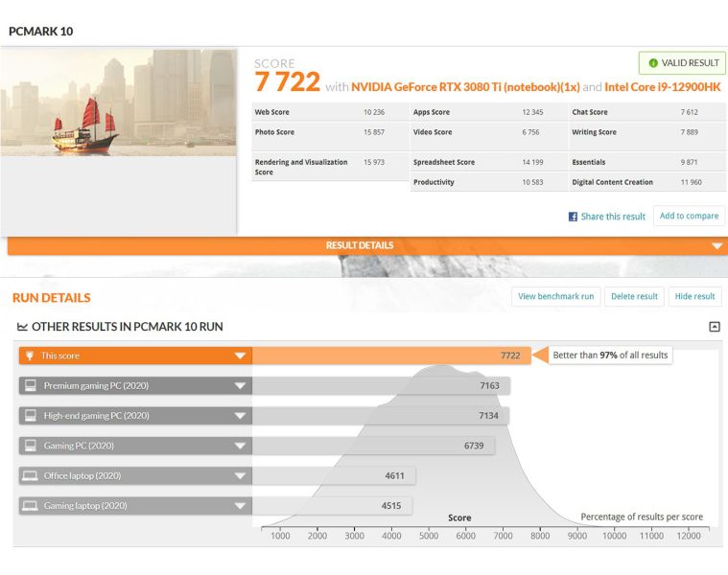Click the PCMARK 10 page title
This screenshot has width=728, height=575.
[41, 31]
